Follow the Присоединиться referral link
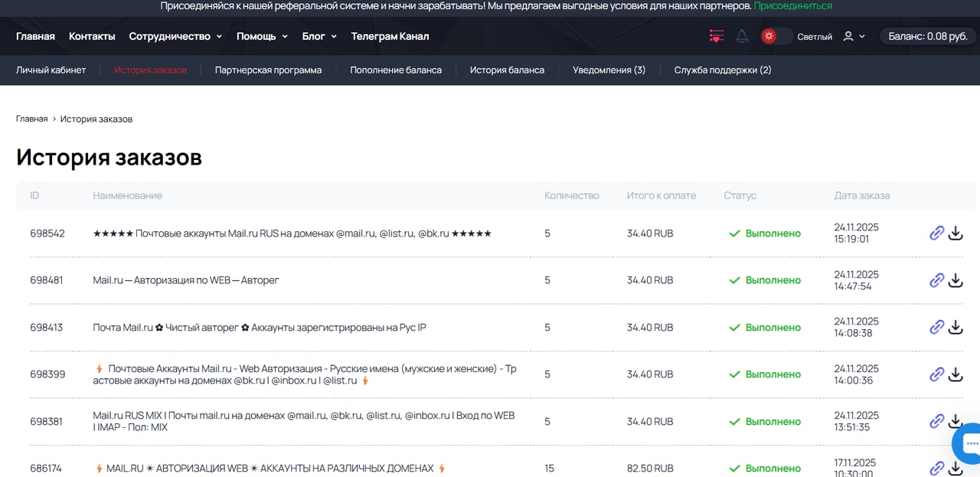The width and height of the screenshot is (980, 477). pos(792,5)
